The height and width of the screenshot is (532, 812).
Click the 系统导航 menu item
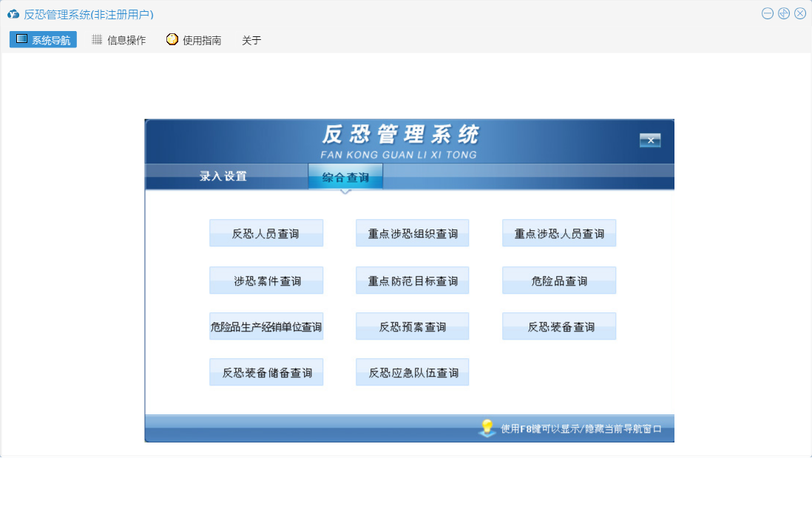click(43, 40)
